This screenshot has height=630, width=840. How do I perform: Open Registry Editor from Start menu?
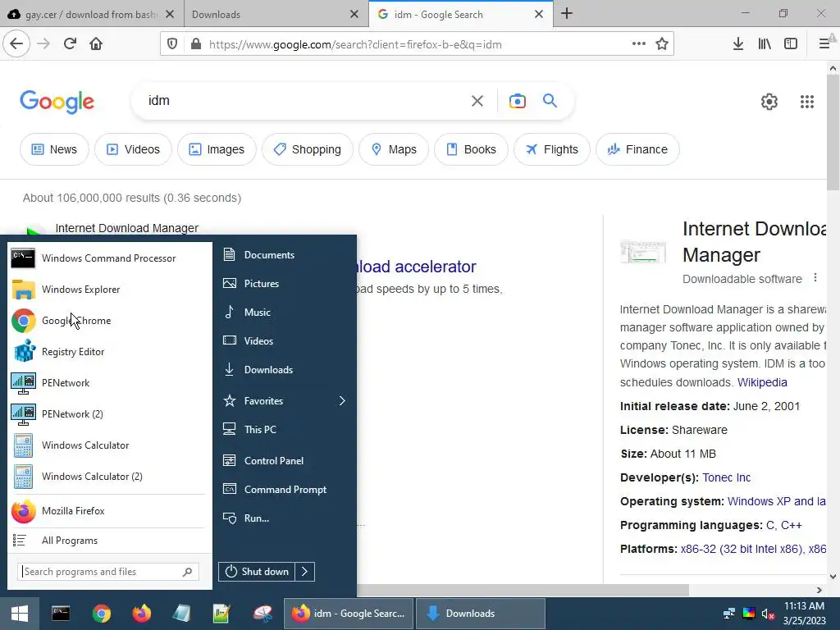tap(109, 351)
